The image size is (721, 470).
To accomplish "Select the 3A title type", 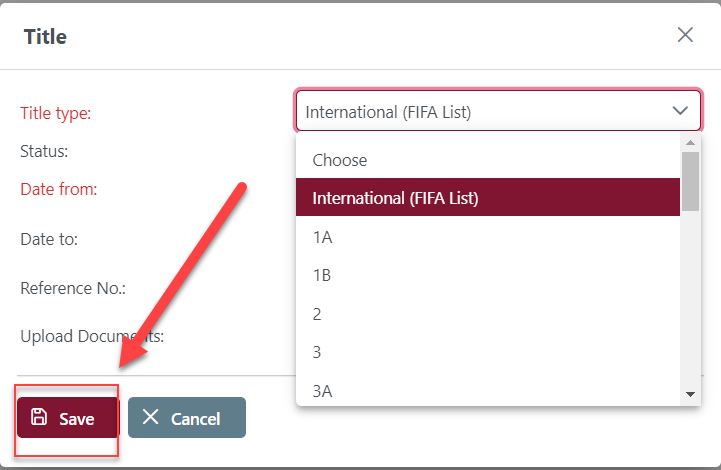I will [488, 390].
